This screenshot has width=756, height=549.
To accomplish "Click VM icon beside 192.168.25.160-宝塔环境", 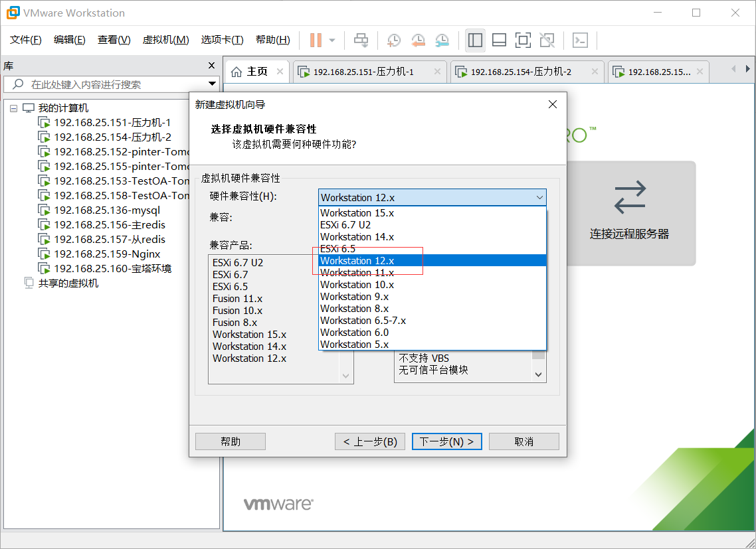I will point(45,268).
